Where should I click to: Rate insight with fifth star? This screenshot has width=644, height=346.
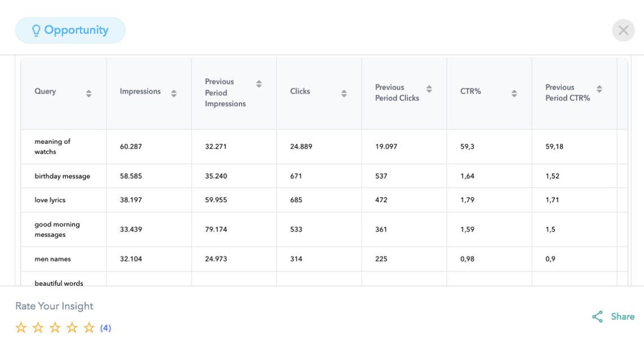click(89, 327)
